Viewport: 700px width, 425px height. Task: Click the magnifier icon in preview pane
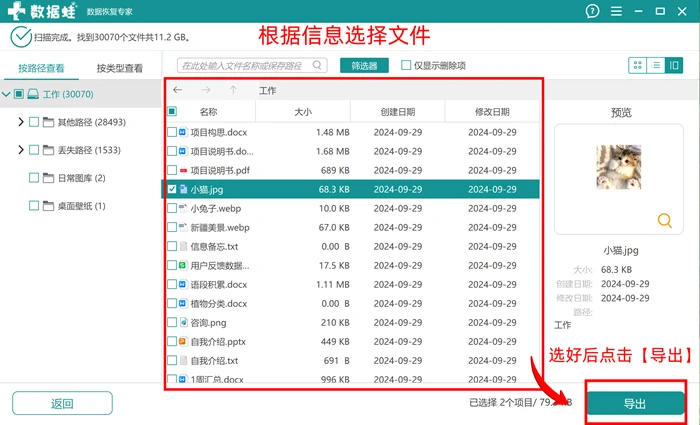tap(665, 221)
